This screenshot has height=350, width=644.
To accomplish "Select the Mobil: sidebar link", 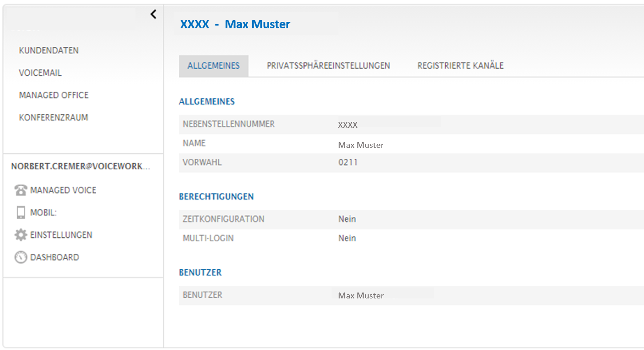I will point(43,213).
